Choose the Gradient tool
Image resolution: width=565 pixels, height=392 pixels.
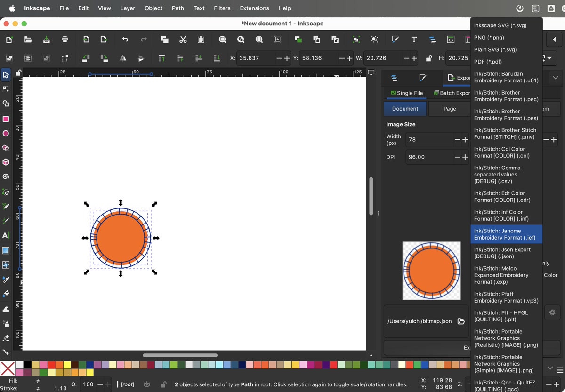tap(6, 251)
